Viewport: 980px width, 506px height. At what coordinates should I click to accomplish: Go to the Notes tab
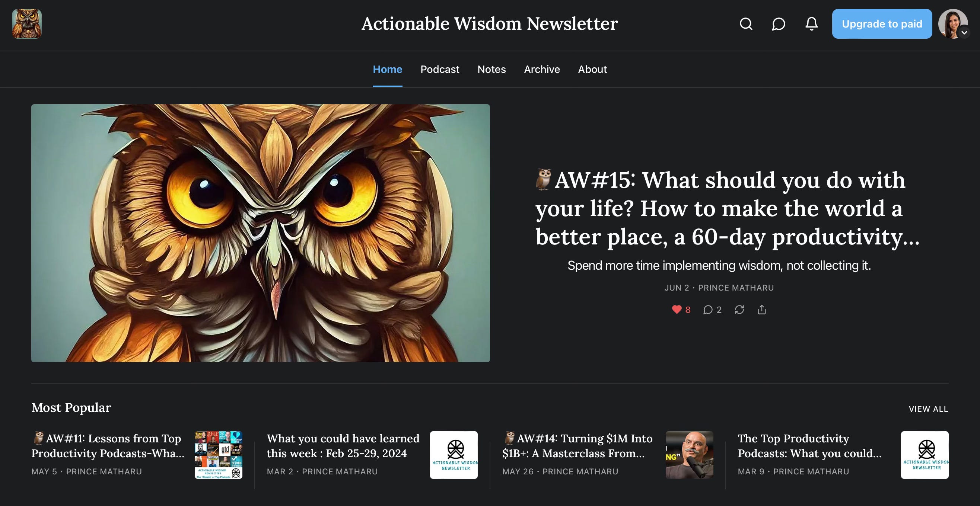[x=491, y=69]
